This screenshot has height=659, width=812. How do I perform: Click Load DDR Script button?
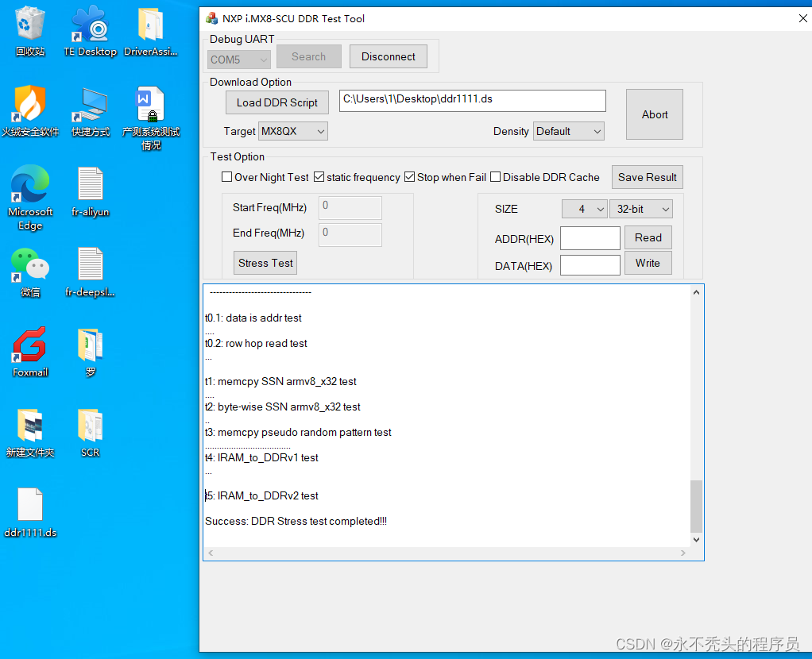coord(277,102)
